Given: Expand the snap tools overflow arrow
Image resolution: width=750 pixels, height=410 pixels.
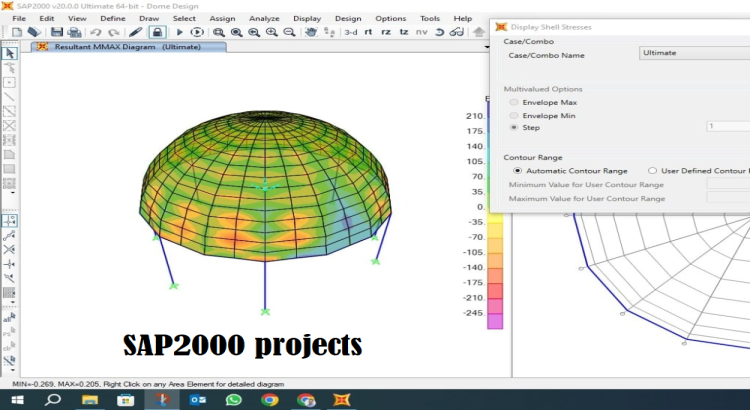Looking at the screenshot, I should [12, 302].
